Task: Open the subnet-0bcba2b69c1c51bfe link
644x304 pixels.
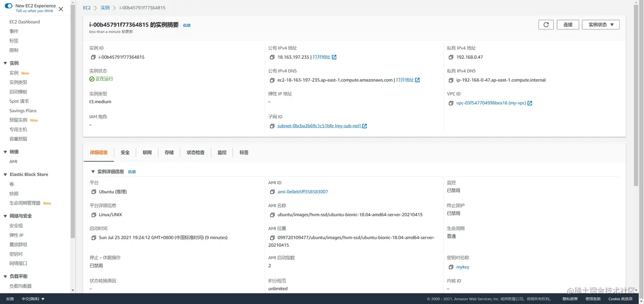Action: (x=319, y=126)
